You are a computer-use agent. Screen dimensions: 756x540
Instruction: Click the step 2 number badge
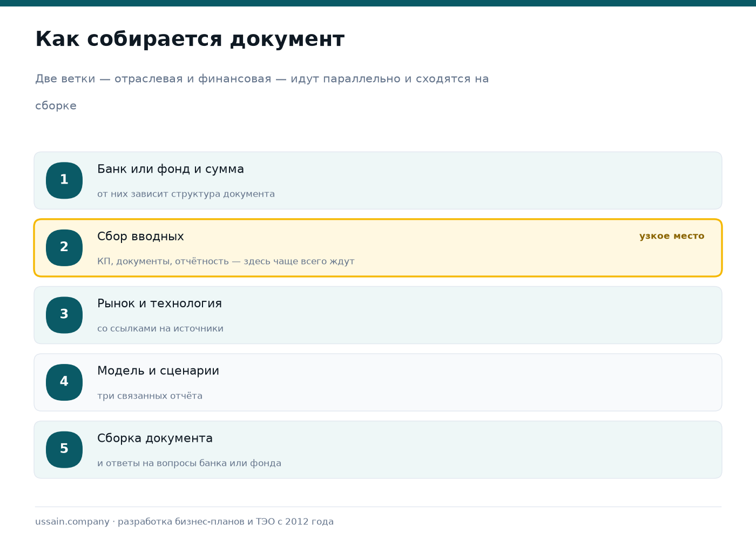tap(64, 248)
